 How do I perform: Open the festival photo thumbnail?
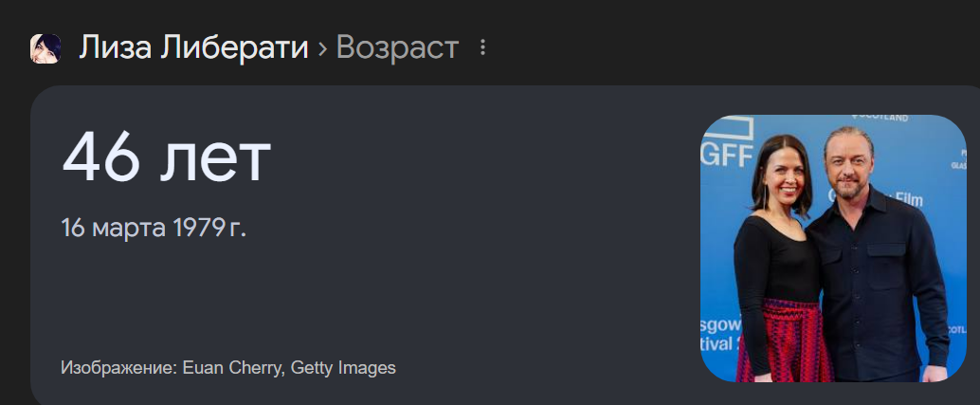tap(833, 249)
